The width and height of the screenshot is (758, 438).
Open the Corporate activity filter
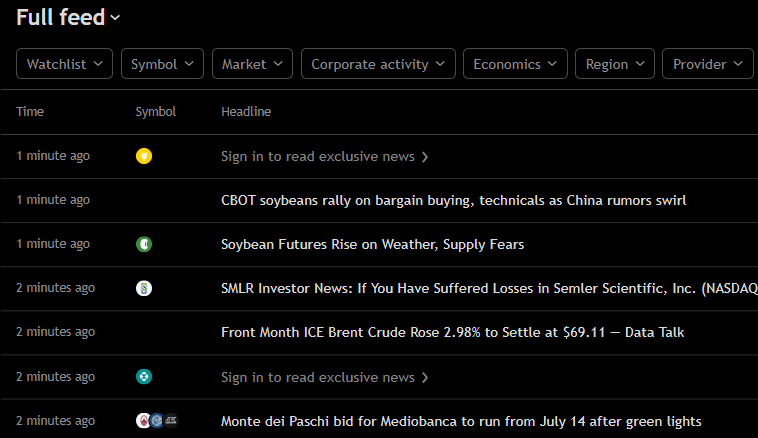coord(378,64)
